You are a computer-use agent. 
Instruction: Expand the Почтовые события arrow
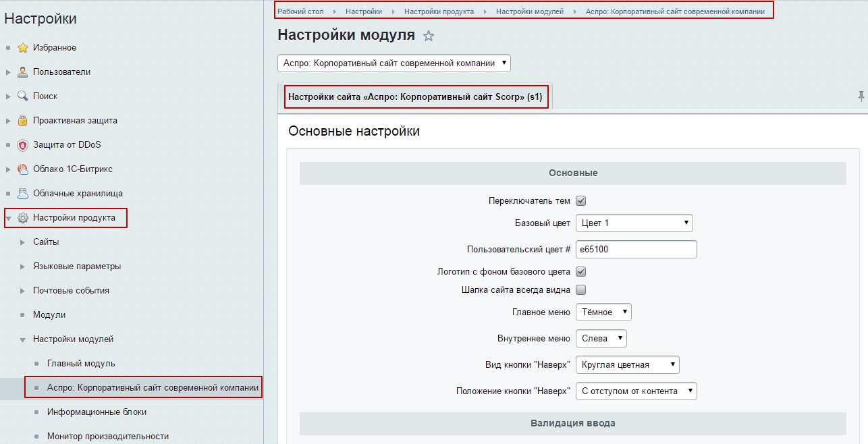(x=22, y=291)
